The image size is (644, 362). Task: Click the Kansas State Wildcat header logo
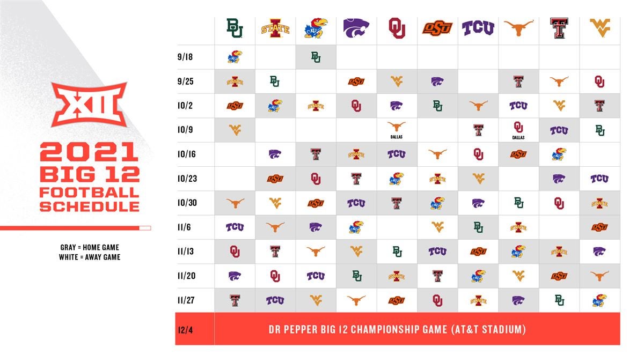(356, 28)
